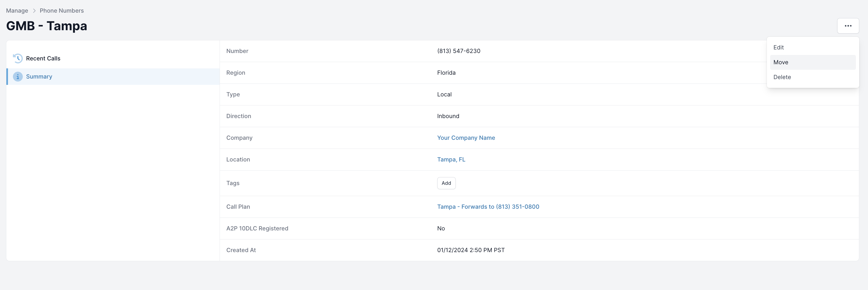Click the Region value Florida
Viewport: 868px width, 290px height.
[446, 73]
